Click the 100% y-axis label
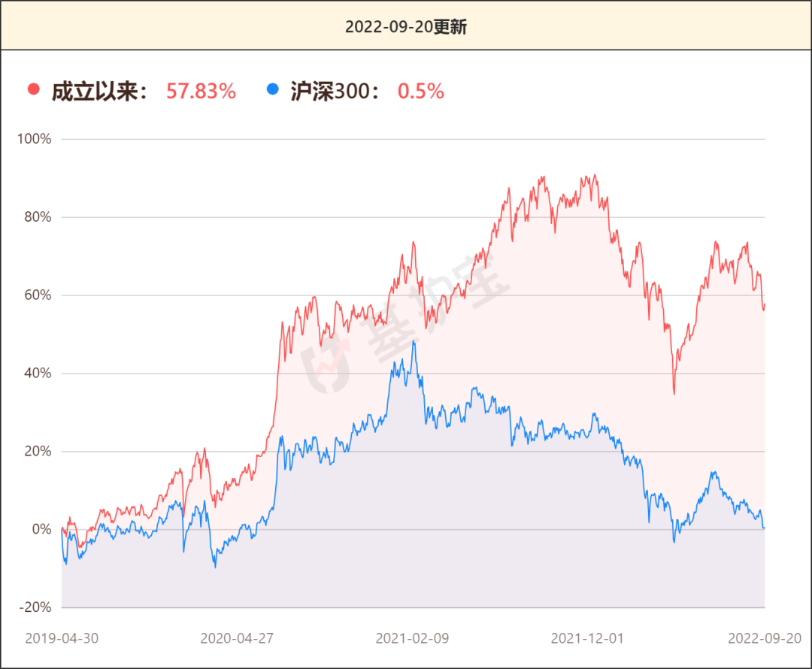Image resolution: width=812 pixels, height=669 pixels. click(x=34, y=139)
